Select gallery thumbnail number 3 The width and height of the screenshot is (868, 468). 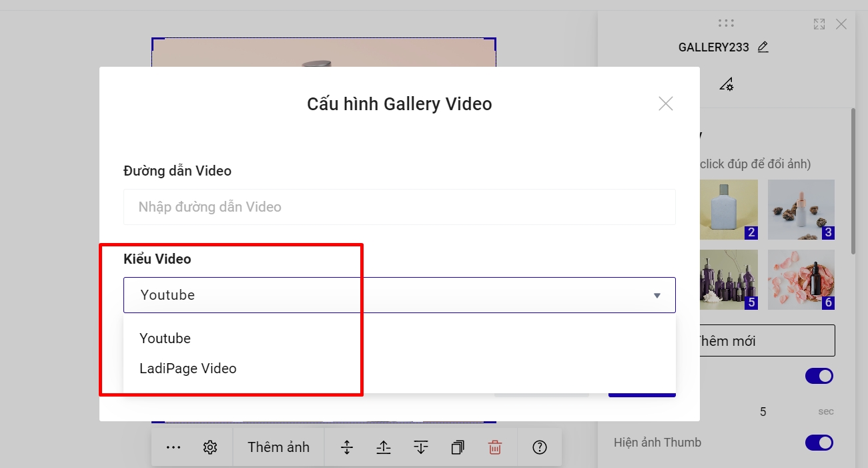point(801,209)
